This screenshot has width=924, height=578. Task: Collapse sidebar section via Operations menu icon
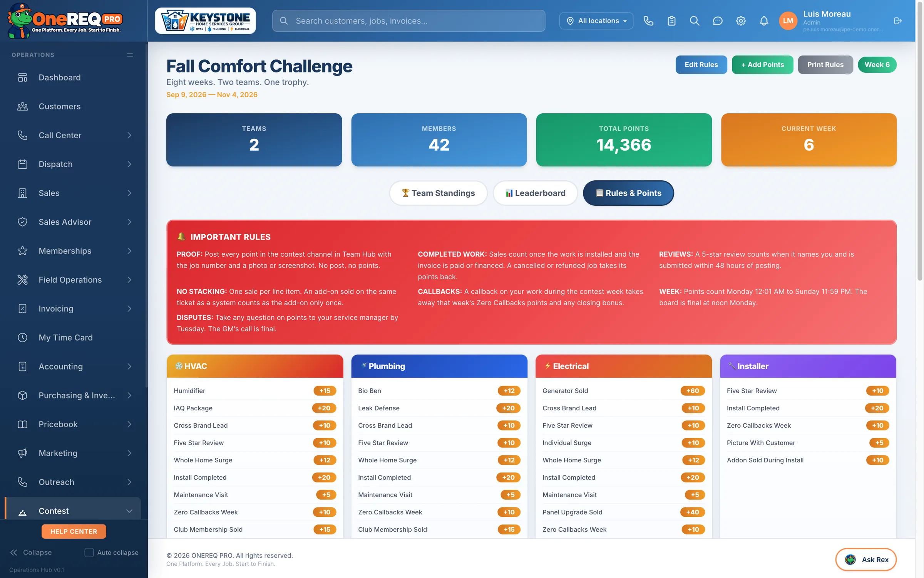click(x=130, y=55)
